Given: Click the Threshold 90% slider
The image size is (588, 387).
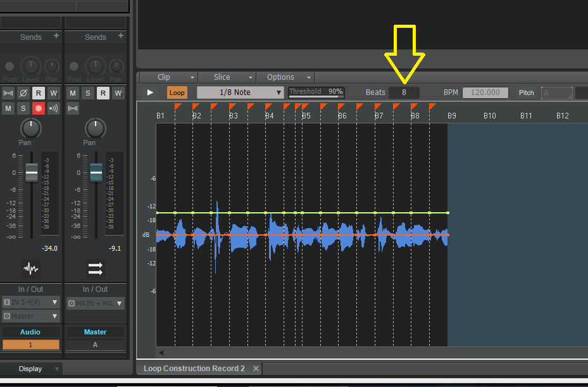Looking at the screenshot, I should [316, 92].
